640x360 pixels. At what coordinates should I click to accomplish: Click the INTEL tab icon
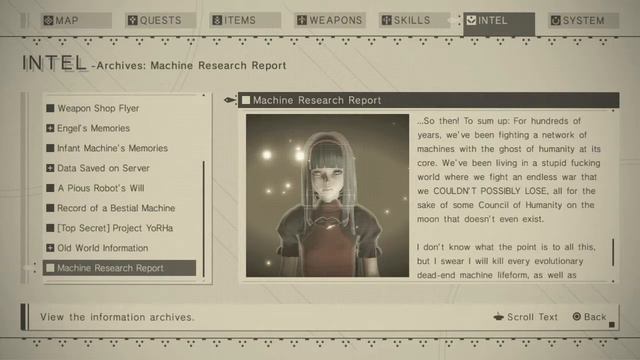471,20
